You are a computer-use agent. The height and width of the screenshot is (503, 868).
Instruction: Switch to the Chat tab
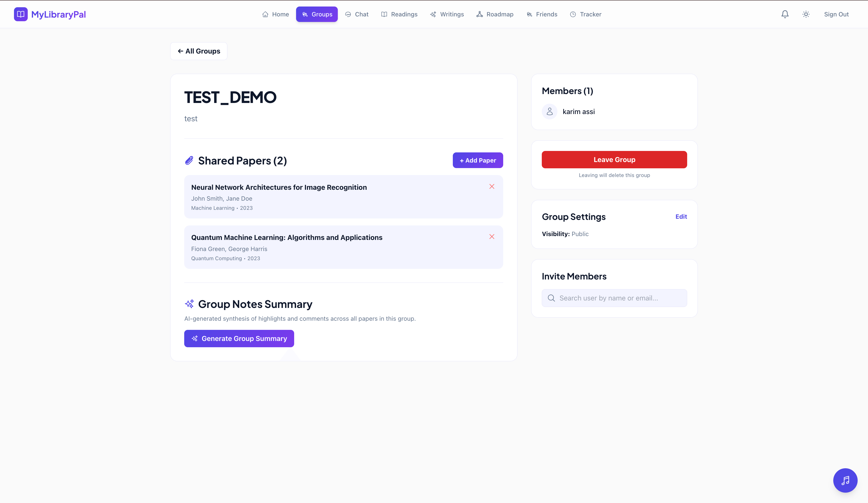tap(357, 14)
